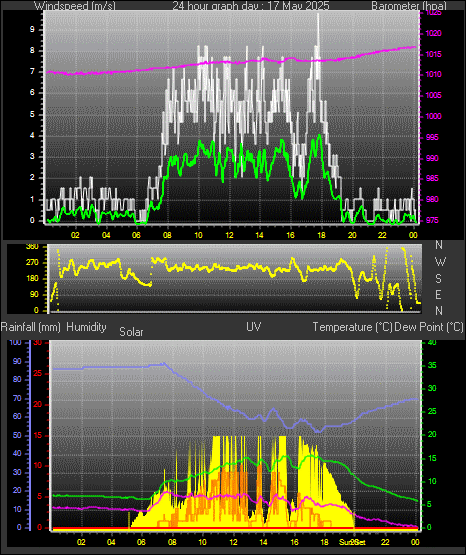Select the 'Humidity' label
This screenshot has width=466, height=555.
click(86, 327)
